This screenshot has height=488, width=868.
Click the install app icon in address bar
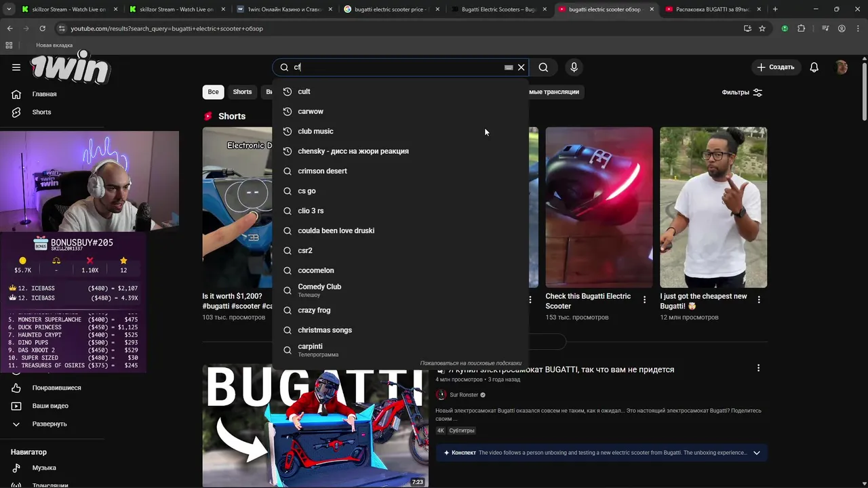[747, 28]
